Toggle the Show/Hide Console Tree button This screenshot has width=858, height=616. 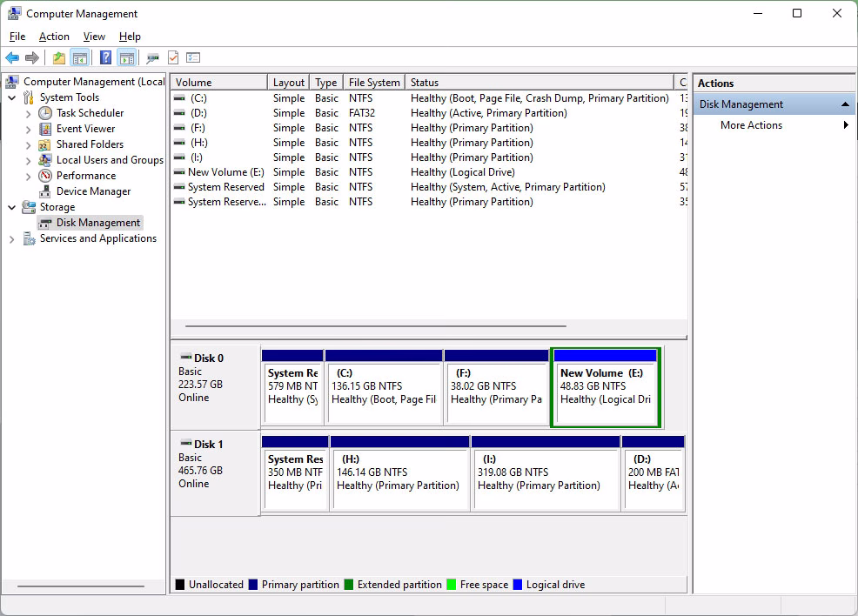click(x=80, y=57)
